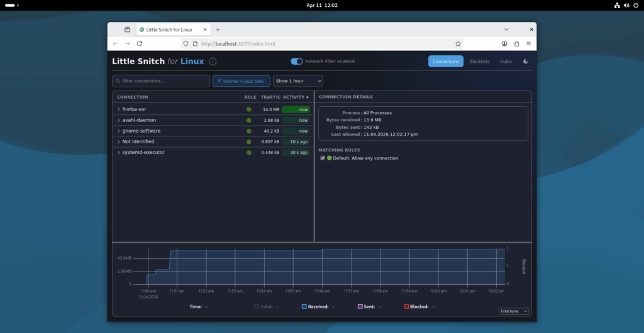Click the gnome-software green rule dot
644x333 pixels.
pos(249,131)
